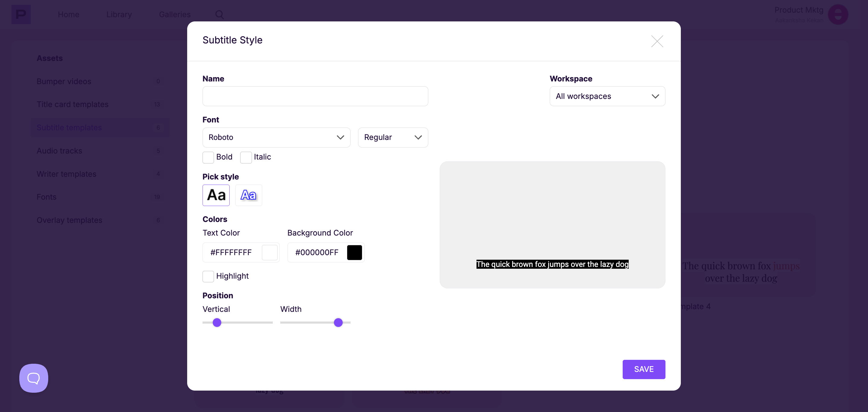Open Galleries in top navigation

coord(175,14)
